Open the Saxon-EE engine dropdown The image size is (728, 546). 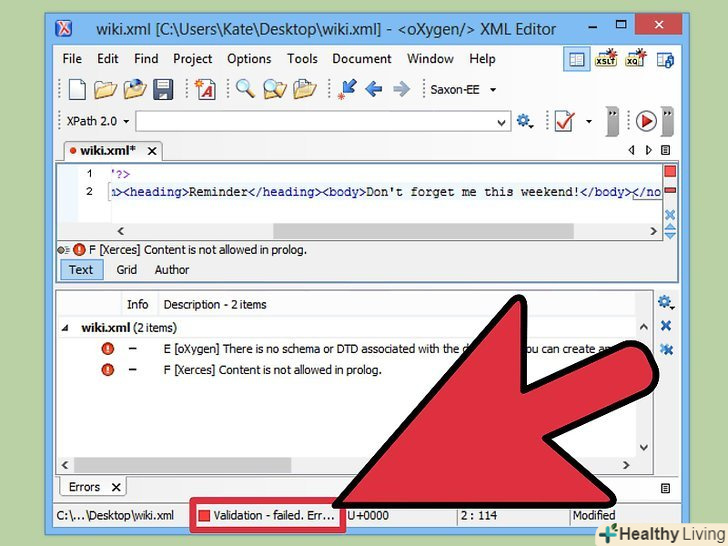click(493, 90)
